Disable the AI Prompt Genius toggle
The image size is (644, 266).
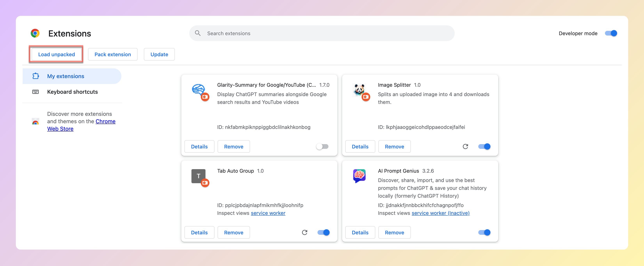(484, 232)
